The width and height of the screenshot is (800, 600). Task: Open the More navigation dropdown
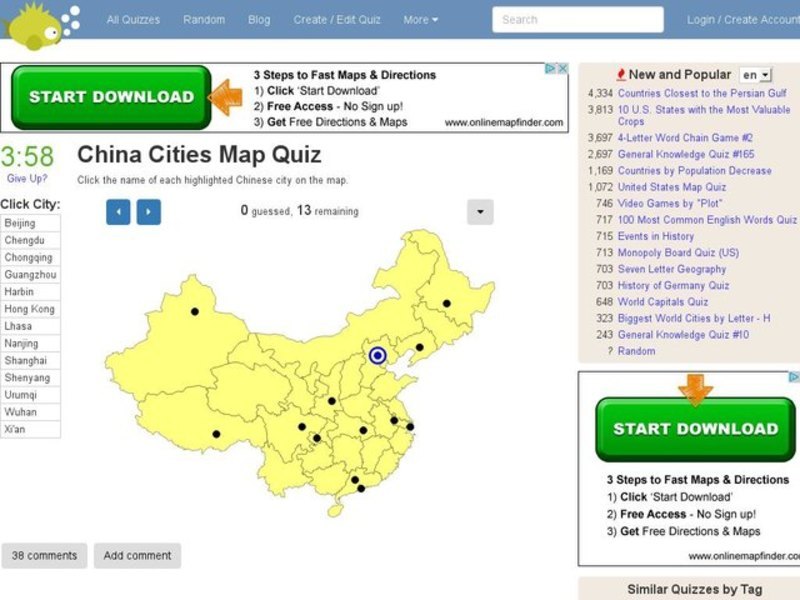tap(419, 19)
